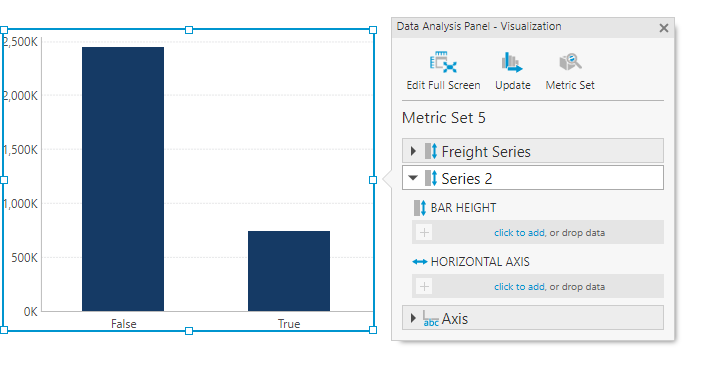Viewport: 703px width, 375px height.
Task: Click the Freight Series bar icon
Action: [431, 151]
